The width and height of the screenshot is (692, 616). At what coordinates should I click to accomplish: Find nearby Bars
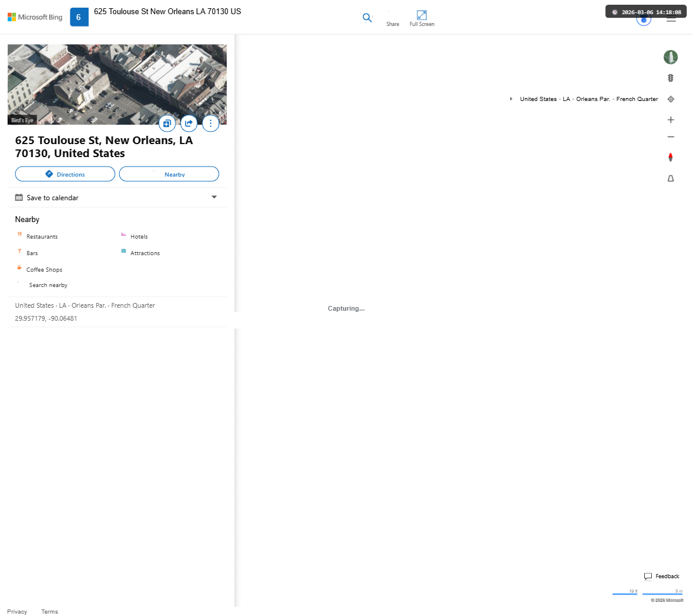click(x=32, y=253)
